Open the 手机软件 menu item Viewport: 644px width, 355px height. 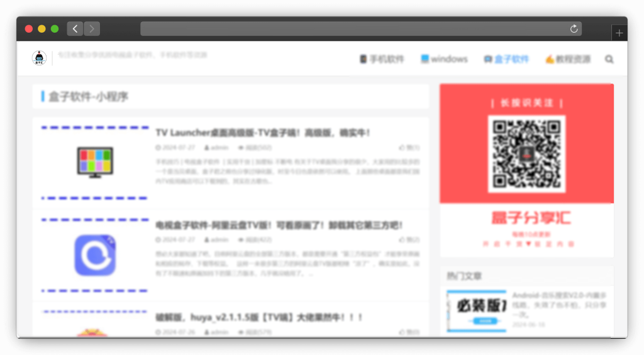pos(382,59)
